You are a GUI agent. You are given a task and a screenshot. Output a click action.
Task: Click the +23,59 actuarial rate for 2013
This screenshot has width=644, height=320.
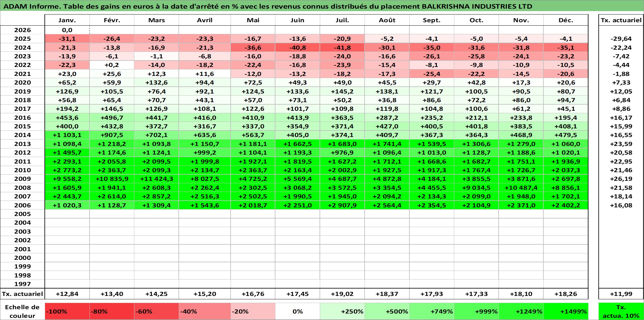point(621,144)
